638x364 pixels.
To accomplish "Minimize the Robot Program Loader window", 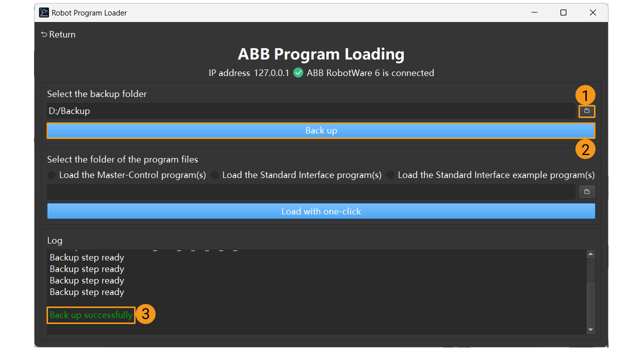I will [x=534, y=12].
